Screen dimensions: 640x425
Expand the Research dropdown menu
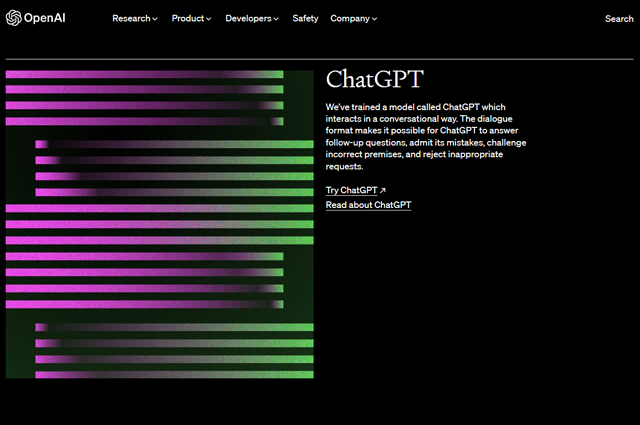[134, 18]
